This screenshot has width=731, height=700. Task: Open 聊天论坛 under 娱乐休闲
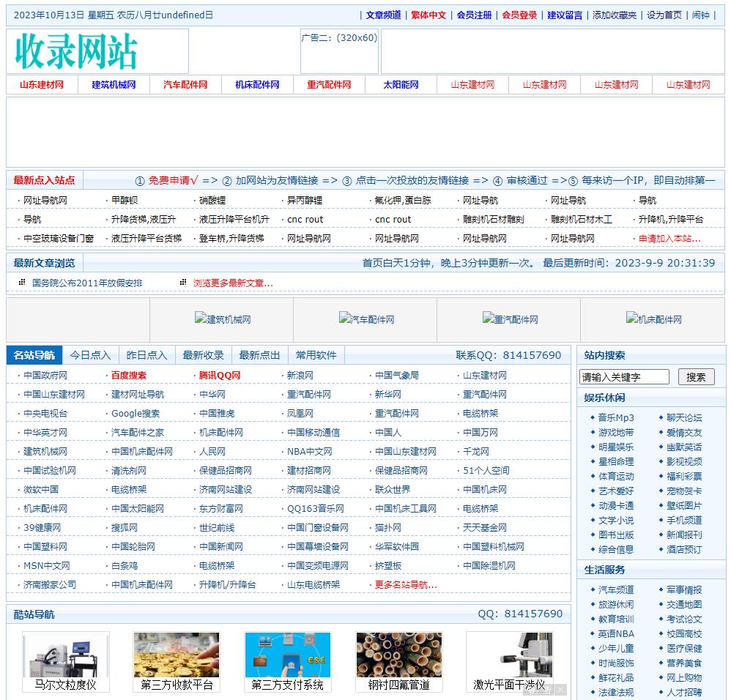[x=684, y=417]
